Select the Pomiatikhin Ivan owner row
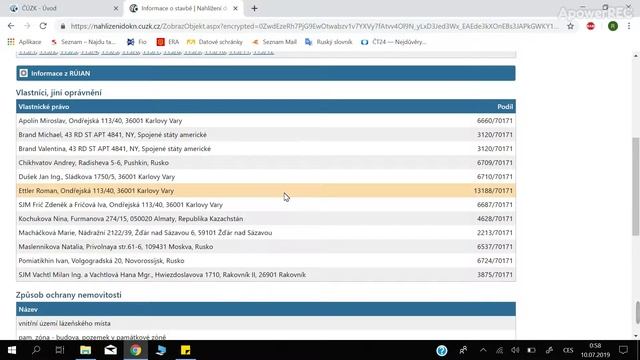The image size is (640, 360). [x=266, y=260]
